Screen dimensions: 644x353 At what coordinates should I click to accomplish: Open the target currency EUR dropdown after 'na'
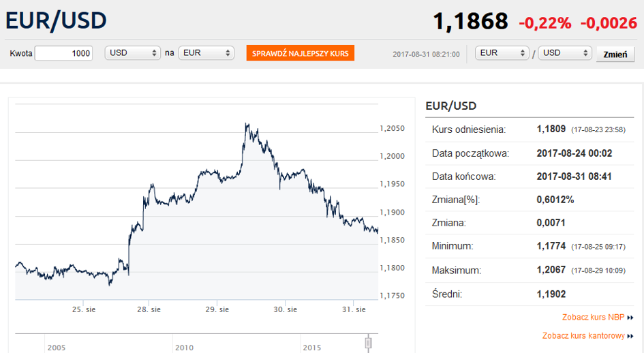206,53
